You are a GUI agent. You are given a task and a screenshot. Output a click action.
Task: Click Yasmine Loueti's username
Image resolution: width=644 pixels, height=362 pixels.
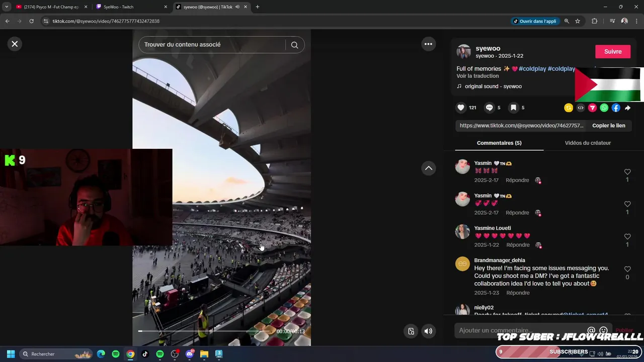point(492,228)
